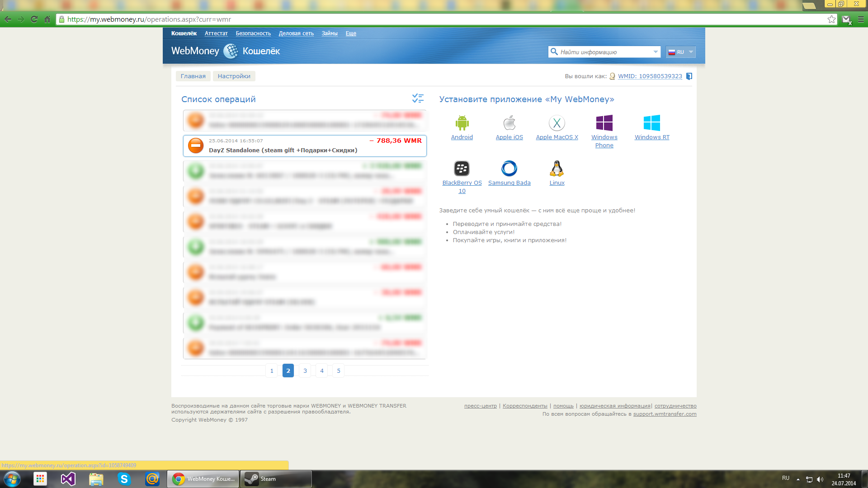Open the Apple MacOS X app icon
Screen dimensions: 868x488
tap(557, 123)
